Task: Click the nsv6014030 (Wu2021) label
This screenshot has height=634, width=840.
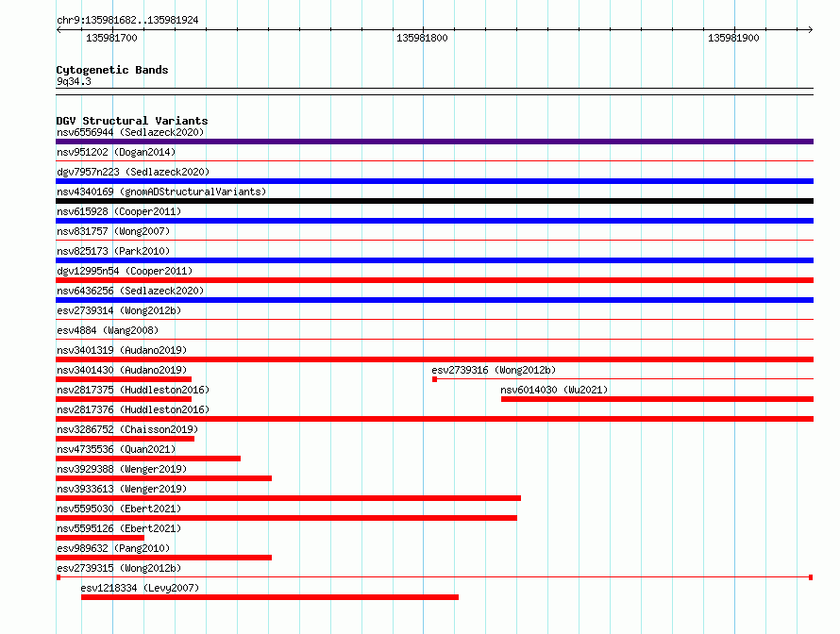Action: (554, 390)
